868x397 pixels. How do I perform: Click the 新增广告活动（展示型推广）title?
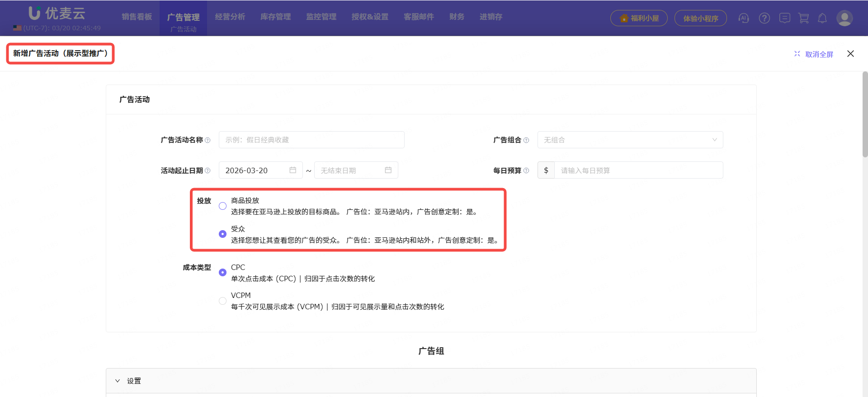(60, 53)
